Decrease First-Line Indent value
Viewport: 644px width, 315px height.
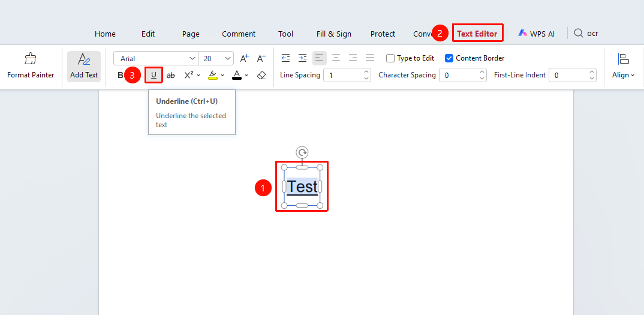(x=591, y=78)
